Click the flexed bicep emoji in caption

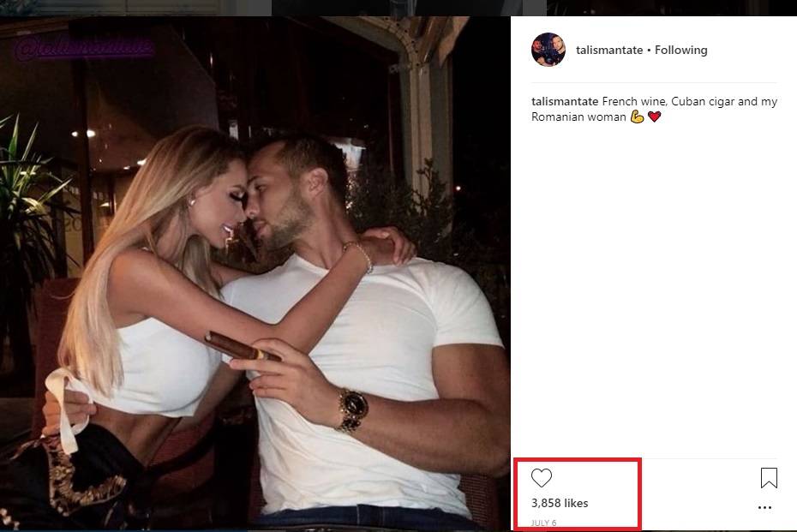pos(637,117)
